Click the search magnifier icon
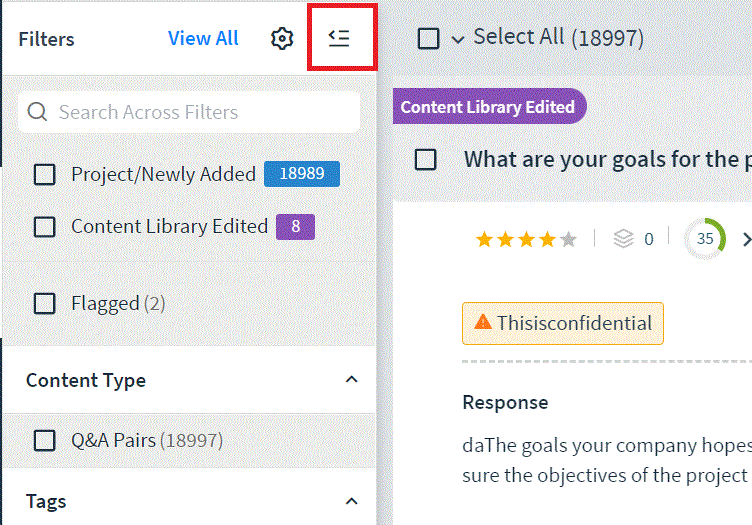 click(37, 112)
